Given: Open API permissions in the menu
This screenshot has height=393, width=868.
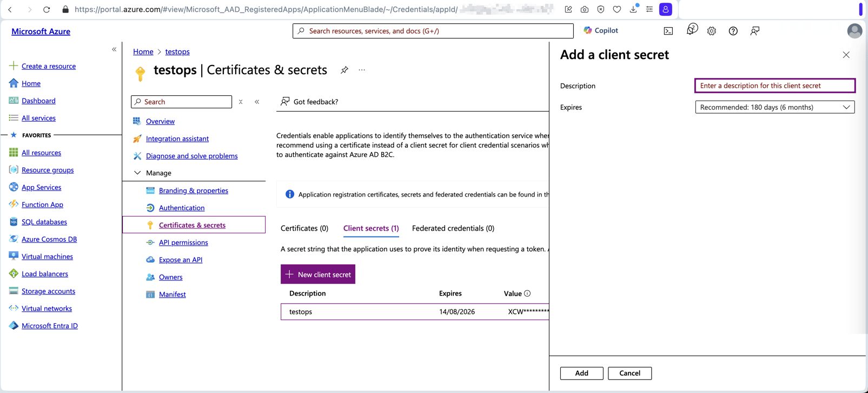Looking at the screenshot, I should click(183, 243).
